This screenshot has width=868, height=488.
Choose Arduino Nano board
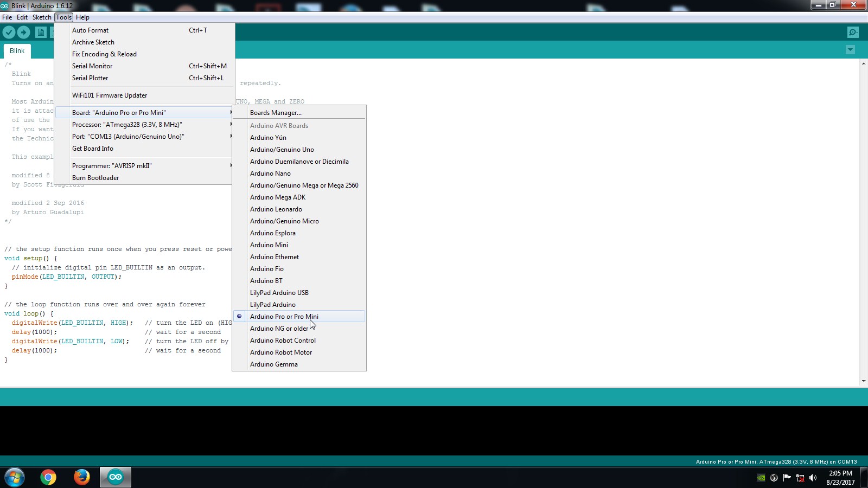click(x=299, y=174)
